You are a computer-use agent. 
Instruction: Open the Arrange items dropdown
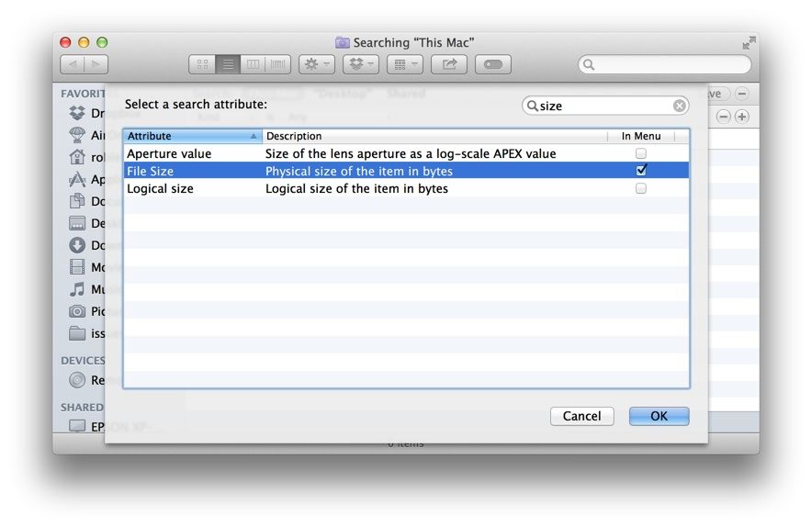tap(404, 64)
